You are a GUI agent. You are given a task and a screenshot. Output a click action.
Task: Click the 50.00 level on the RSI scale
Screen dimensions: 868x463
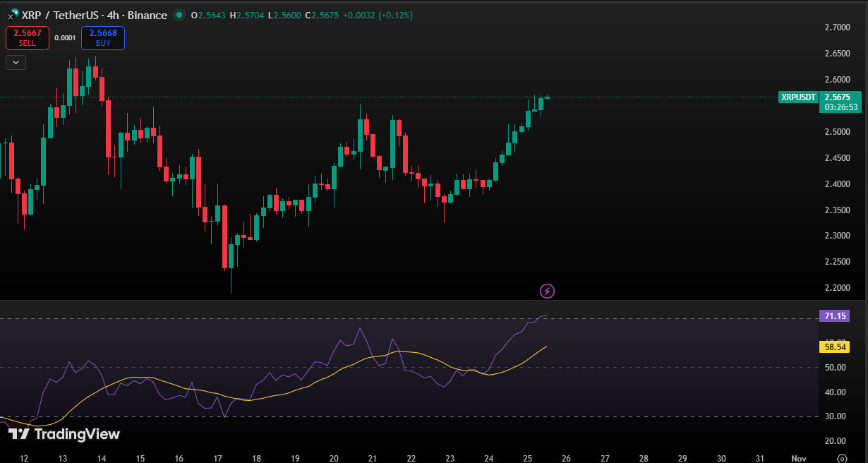pos(836,368)
